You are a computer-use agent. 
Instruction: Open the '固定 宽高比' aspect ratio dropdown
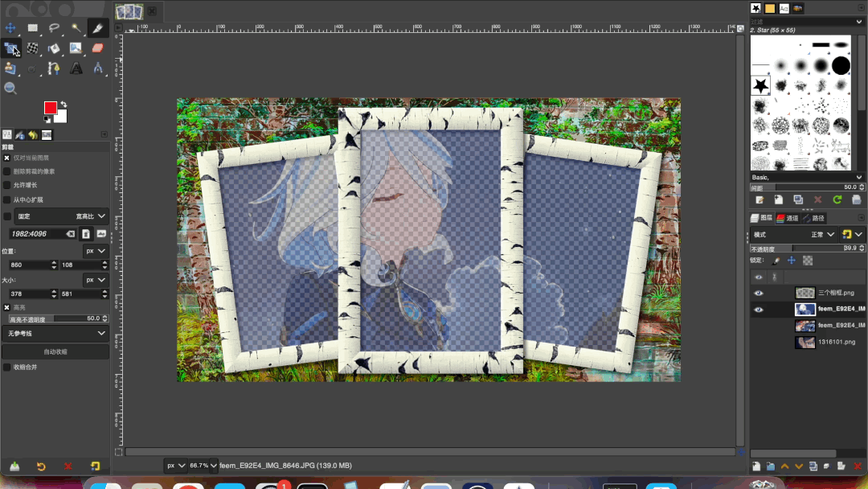[61, 216]
